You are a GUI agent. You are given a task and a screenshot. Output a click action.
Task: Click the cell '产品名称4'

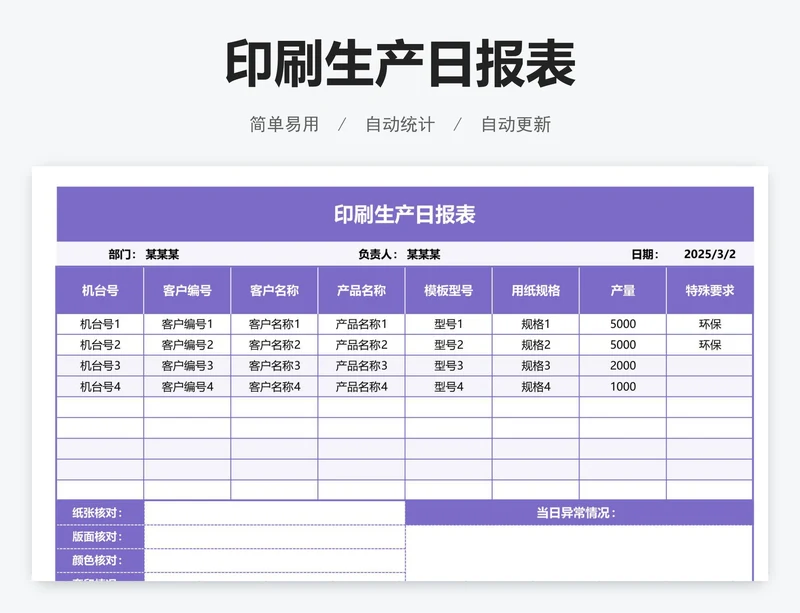pyautogui.click(x=361, y=387)
